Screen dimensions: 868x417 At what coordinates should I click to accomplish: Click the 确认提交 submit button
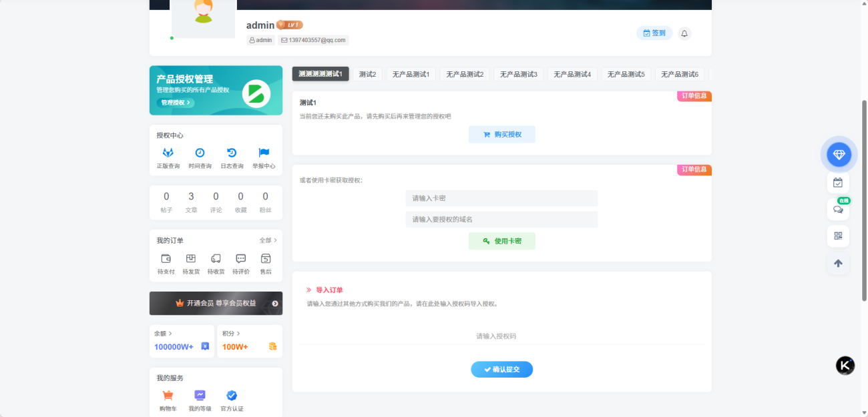(502, 370)
